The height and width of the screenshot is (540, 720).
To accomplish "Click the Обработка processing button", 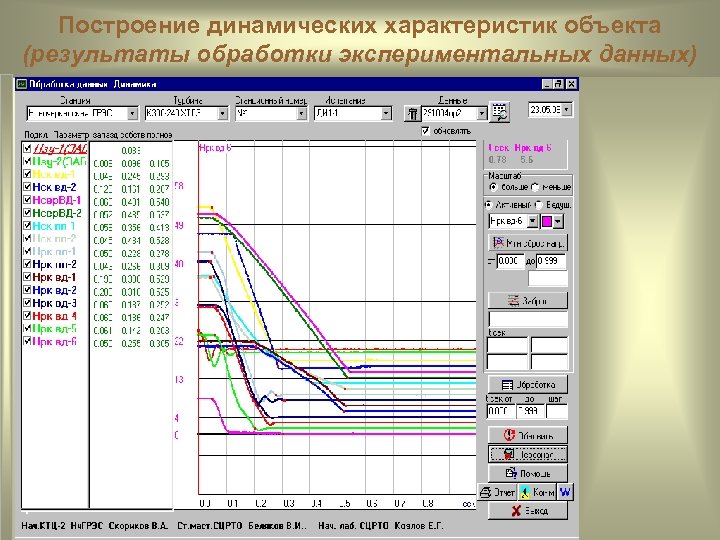I will (x=528, y=385).
